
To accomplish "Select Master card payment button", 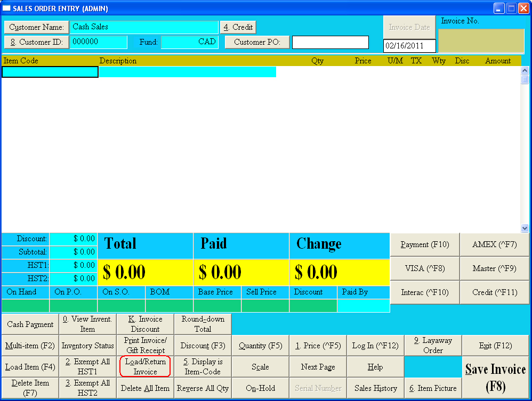I will [494, 268].
